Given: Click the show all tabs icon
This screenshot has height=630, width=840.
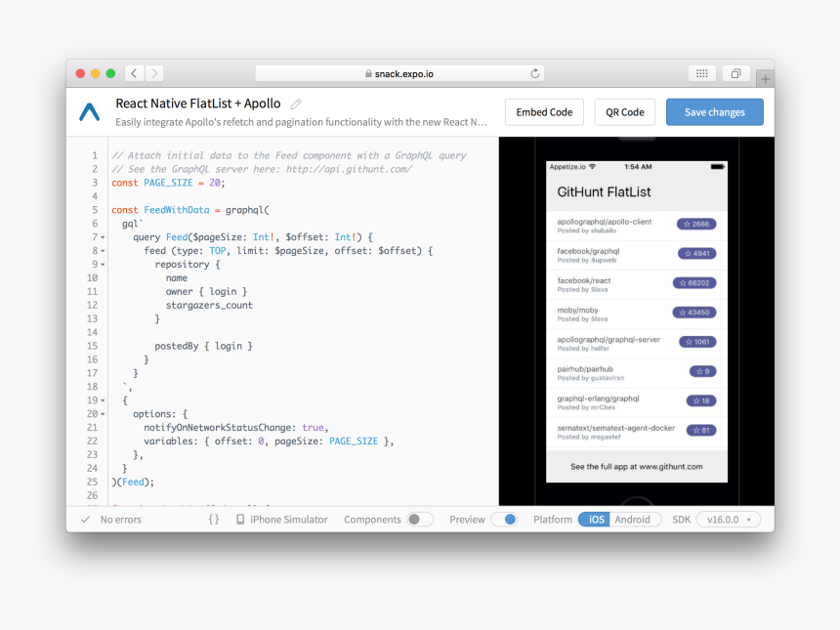Looking at the screenshot, I should (x=736, y=73).
